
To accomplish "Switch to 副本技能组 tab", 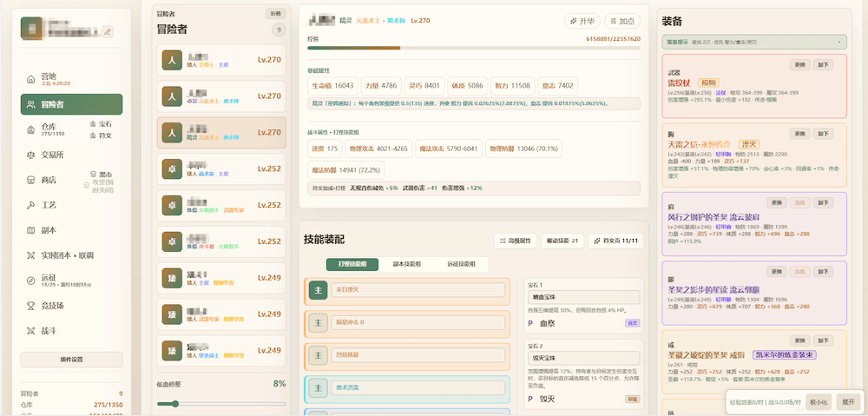I will click(406, 264).
